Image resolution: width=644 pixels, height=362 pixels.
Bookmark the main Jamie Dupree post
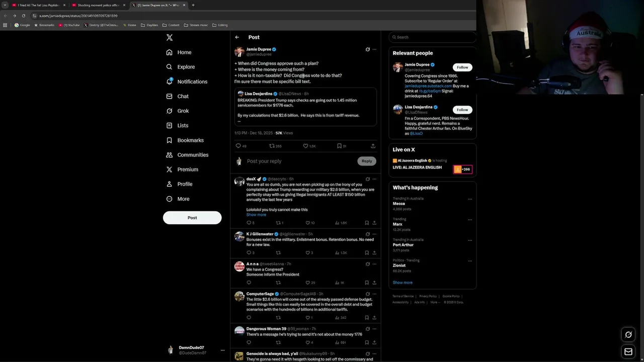click(339, 146)
